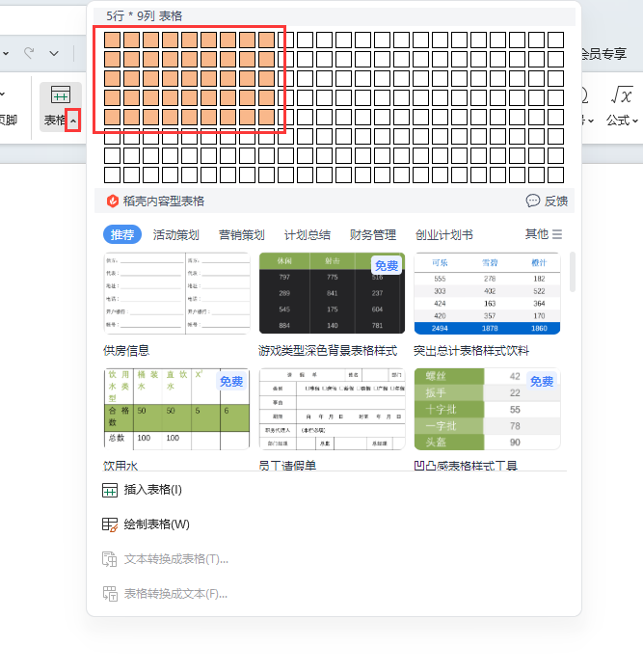Switch to the 营销策划 tab
The image size is (643, 672).
[x=242, y=235]
